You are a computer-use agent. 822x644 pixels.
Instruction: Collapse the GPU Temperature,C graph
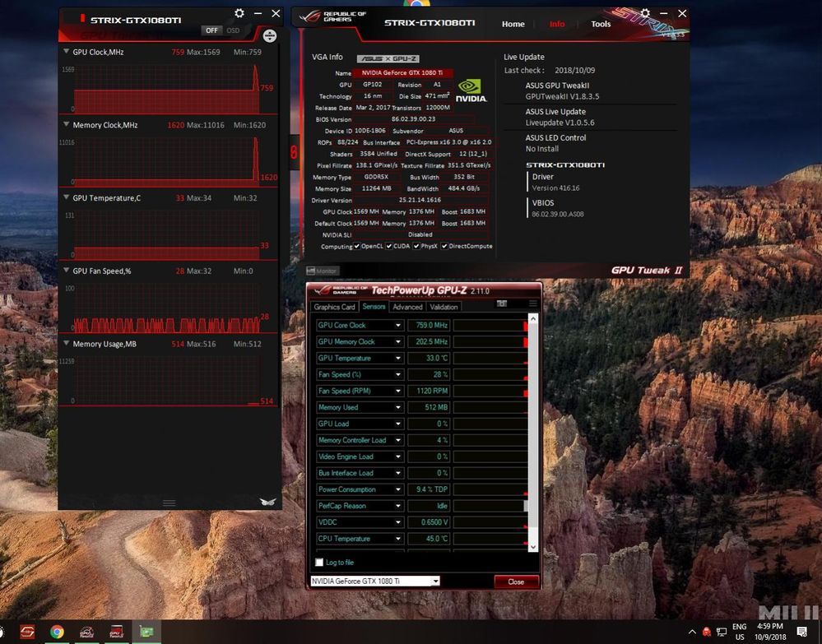(66, 197)
